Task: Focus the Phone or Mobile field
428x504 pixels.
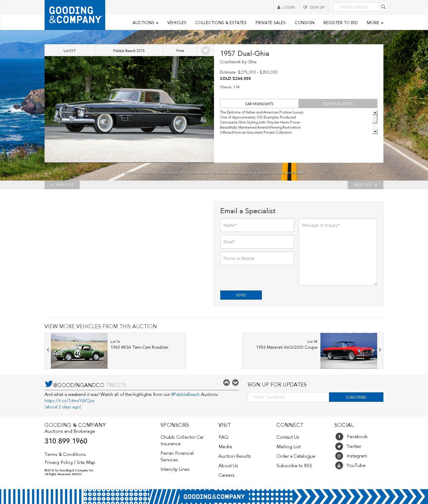Action: coord(257,258)
